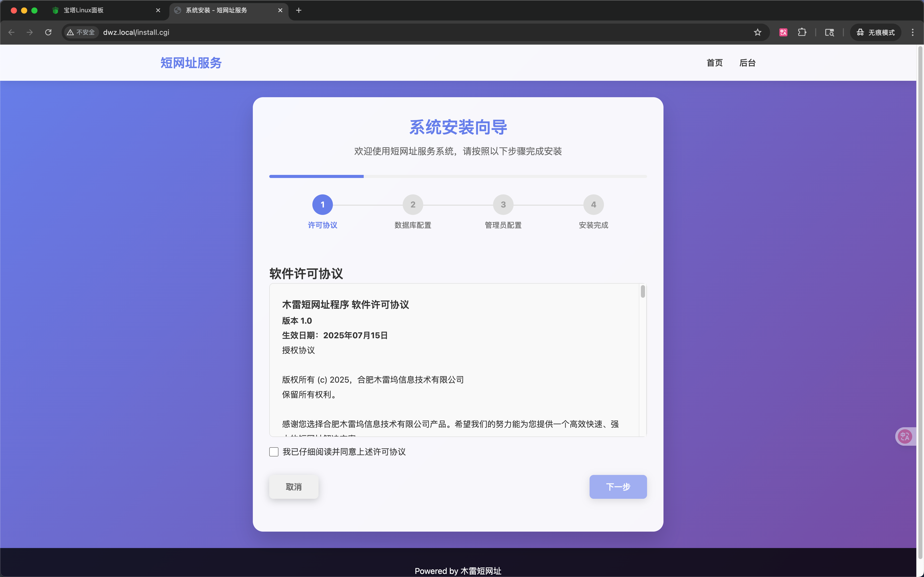Click the 短网址服务 logo link

click(x=191, y=63)
